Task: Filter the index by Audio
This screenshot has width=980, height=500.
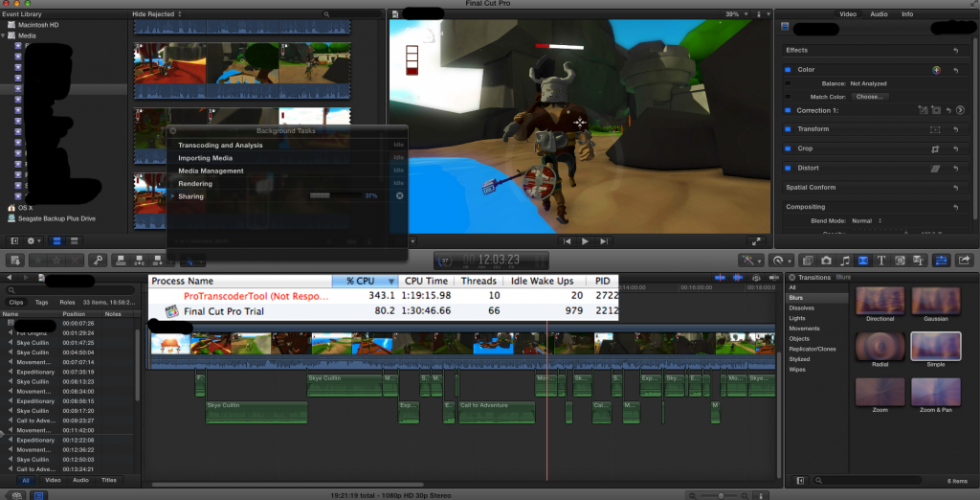Action: tap(80, 481)
